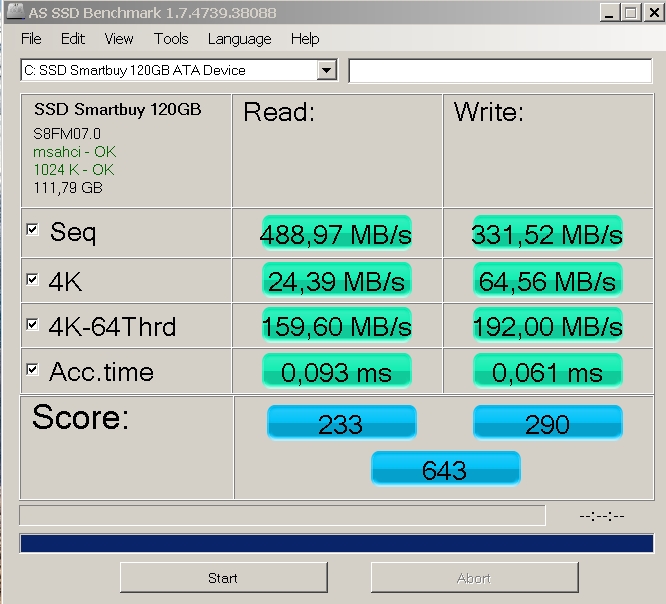Click the Write: column header
The image size is (666, 604).
(x=489, y=112)
